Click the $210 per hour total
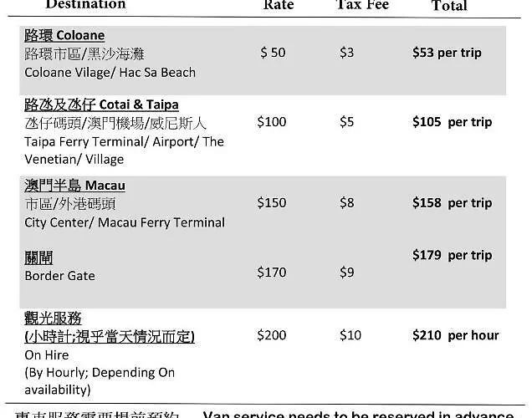Viewport: 532px width, 418px height. (455, 336)
